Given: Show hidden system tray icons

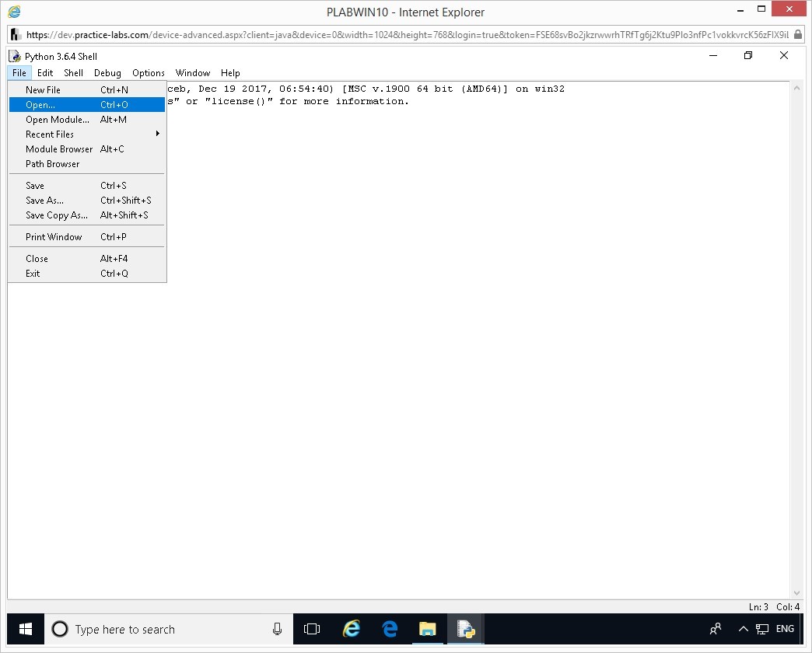Looking at the screenshot, I should tap(743, 629).
